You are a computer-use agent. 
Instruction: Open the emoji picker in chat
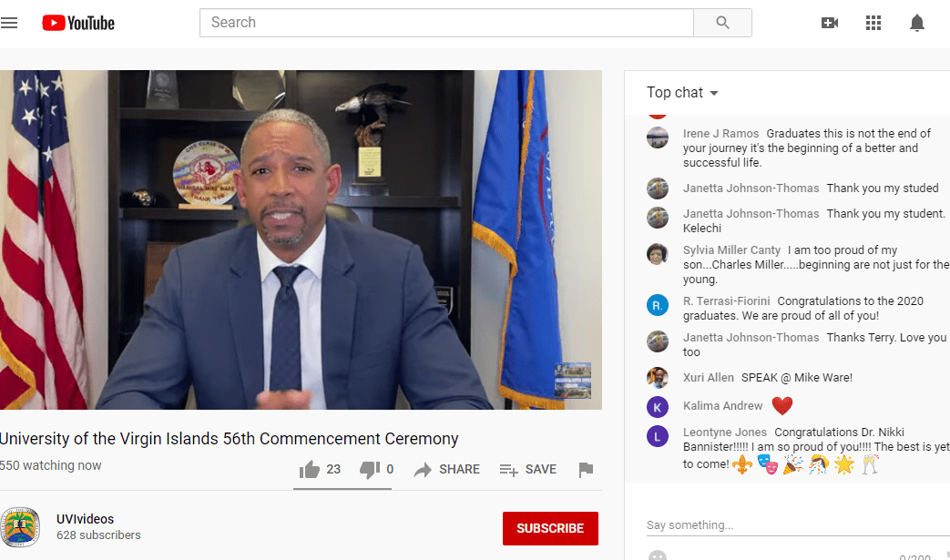point(658,555)
